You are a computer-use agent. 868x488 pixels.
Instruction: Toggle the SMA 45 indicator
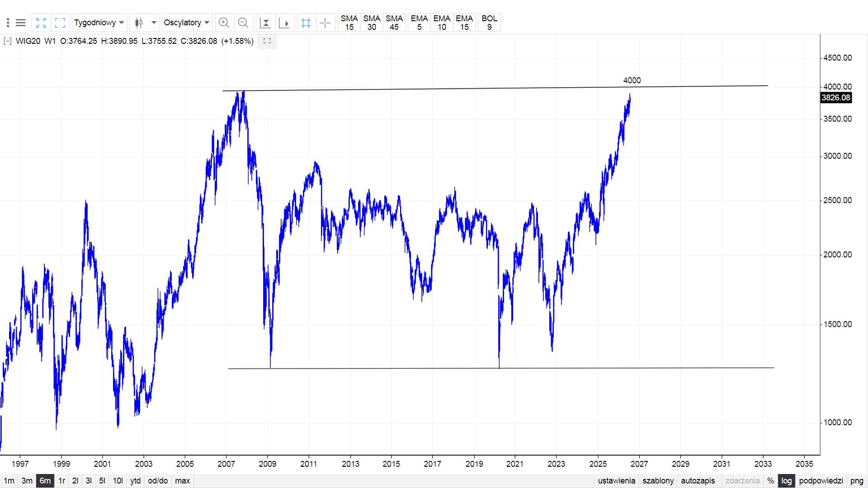394,23
